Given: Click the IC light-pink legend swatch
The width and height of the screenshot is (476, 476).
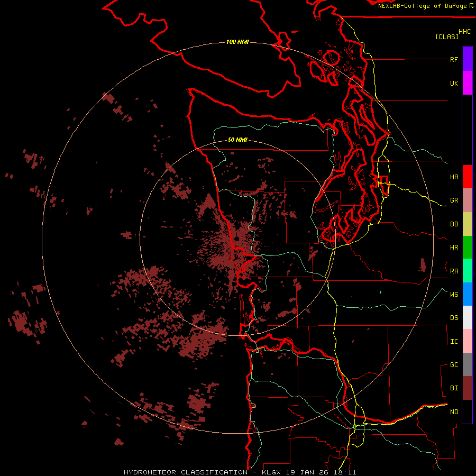Looking at the screenshot, I should tap(467, 341).
